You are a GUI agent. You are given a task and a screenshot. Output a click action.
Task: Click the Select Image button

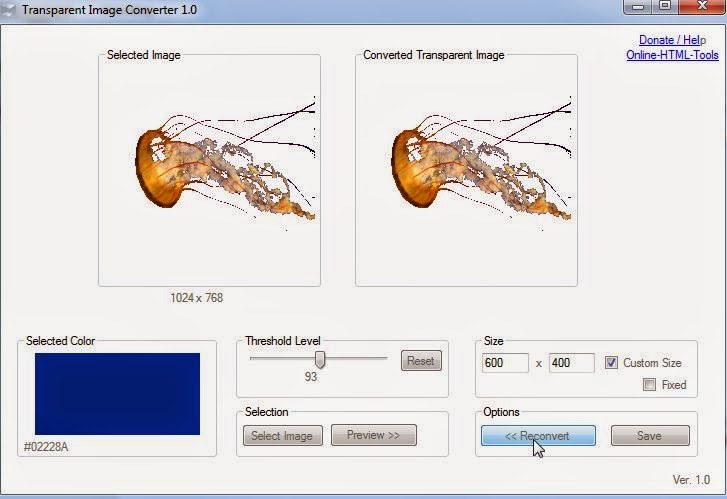(x=281, y=436)
